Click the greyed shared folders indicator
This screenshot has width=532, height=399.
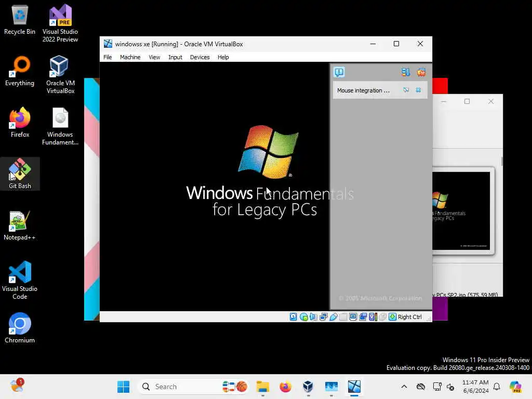pyautogui.click(x=343, y=316)
